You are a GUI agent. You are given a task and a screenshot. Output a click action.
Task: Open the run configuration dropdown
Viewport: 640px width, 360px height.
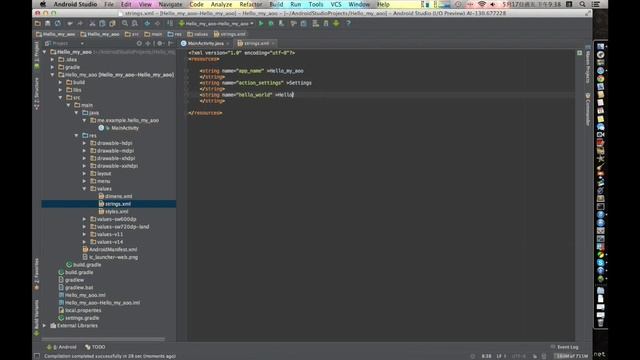217,24
